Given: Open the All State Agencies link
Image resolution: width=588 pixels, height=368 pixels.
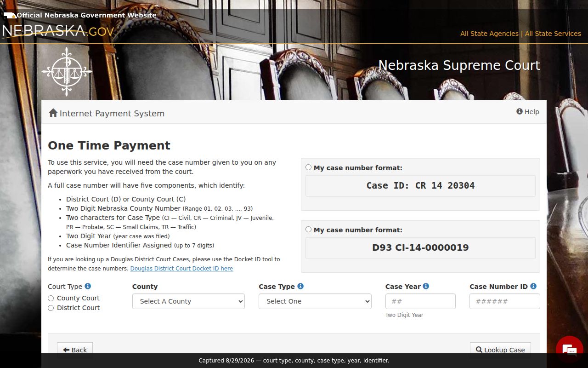Looking at the screenshot, I should (x=489, y=34).
